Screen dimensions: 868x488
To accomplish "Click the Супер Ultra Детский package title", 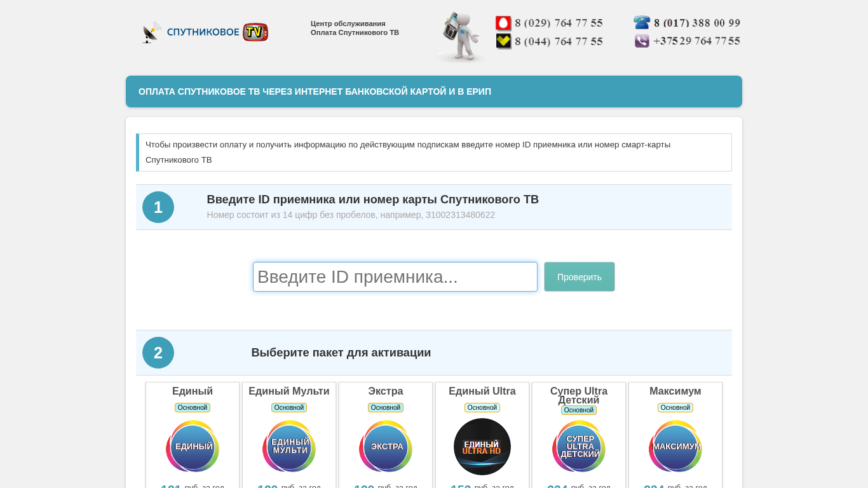I will (x=579, y=395).
